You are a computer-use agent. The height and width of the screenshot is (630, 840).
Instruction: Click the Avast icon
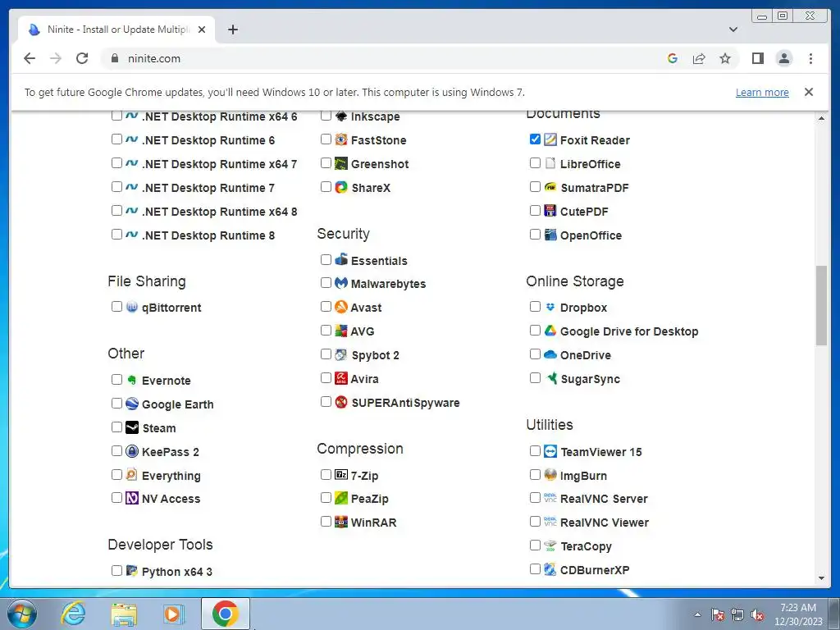tap(341, 307)
